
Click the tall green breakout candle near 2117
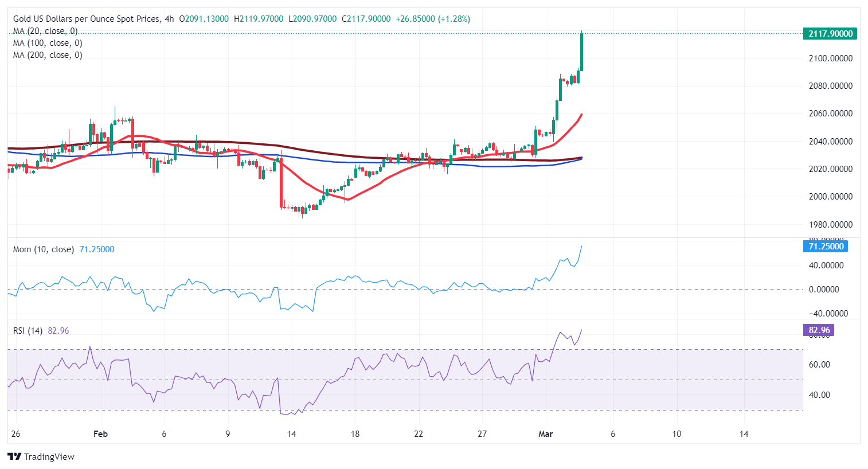(581, 52)
